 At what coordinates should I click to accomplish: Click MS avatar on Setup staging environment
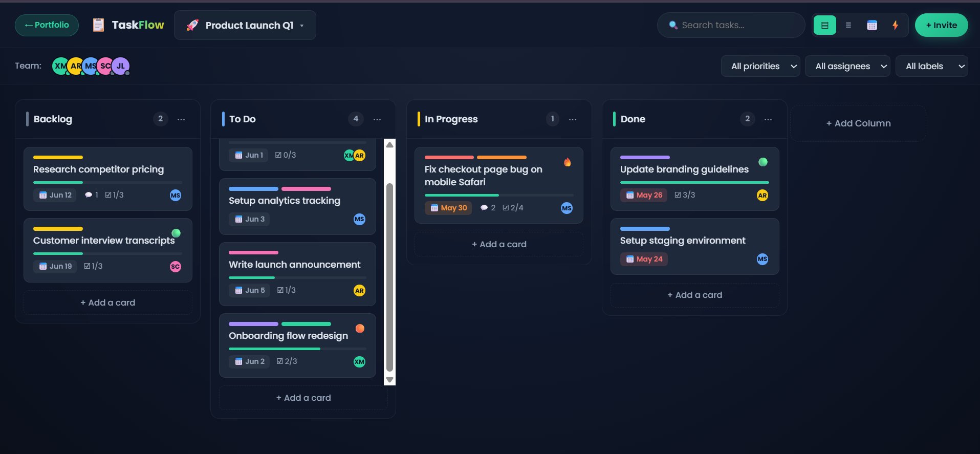763,259
